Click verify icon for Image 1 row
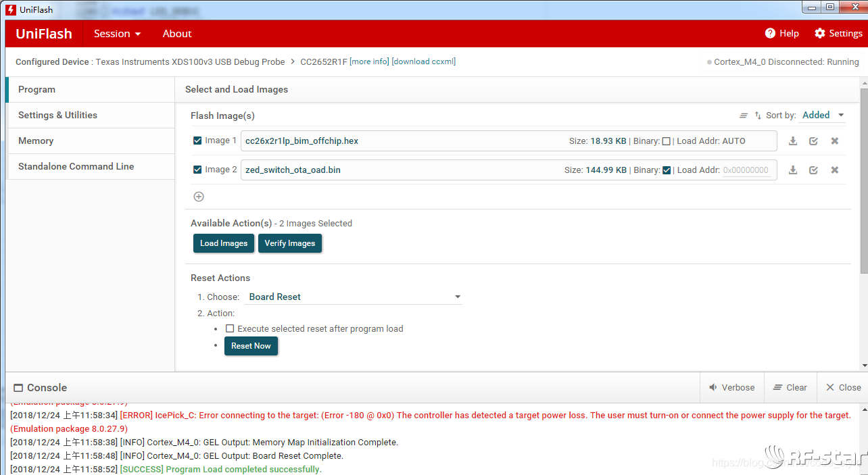The height and width of the screenshot is (475, 868). (813, 141)
